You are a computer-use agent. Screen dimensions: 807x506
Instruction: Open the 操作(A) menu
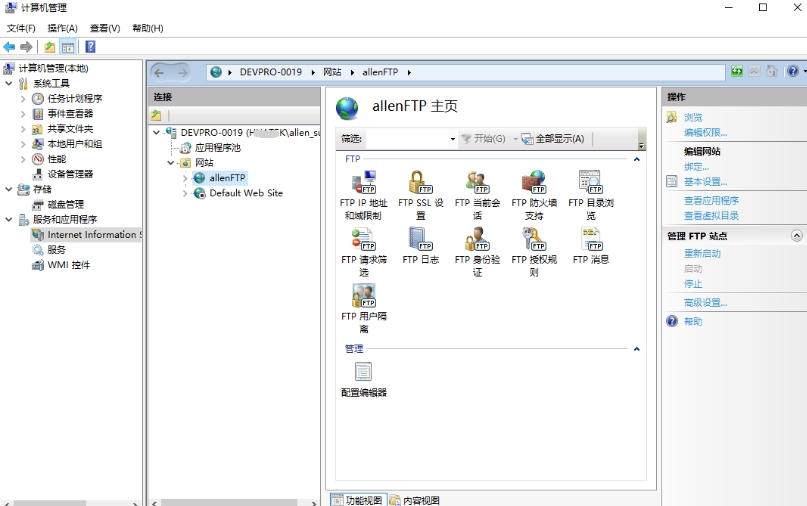(x=62, y=28)
